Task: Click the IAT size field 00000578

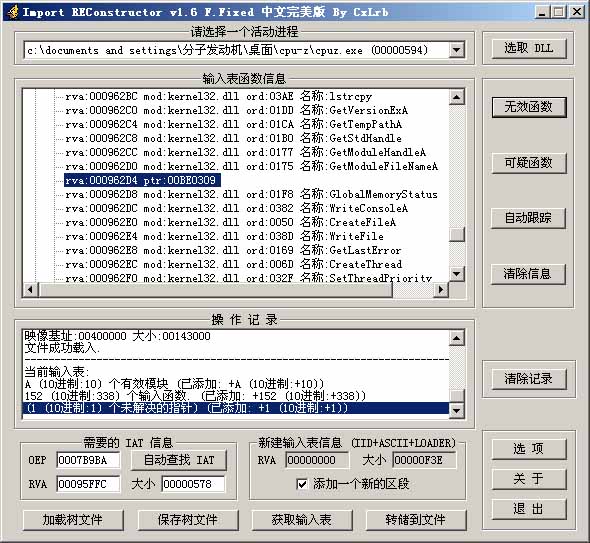Action: (x=193, y=484)
